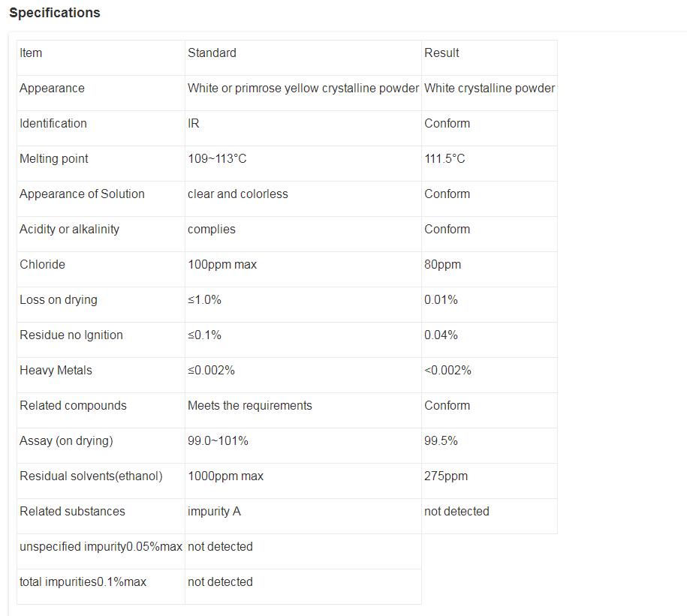Click the Heavy Metals row label
Viewport: 687px width, 616px height.
56,370
